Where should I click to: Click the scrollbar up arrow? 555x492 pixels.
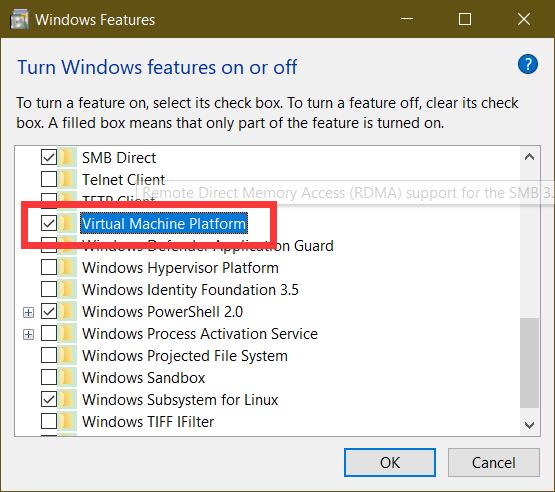point(530,157)
